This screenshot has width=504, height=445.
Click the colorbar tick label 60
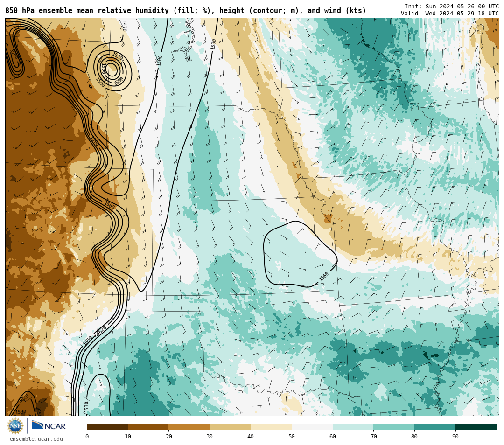click(333, 436)
